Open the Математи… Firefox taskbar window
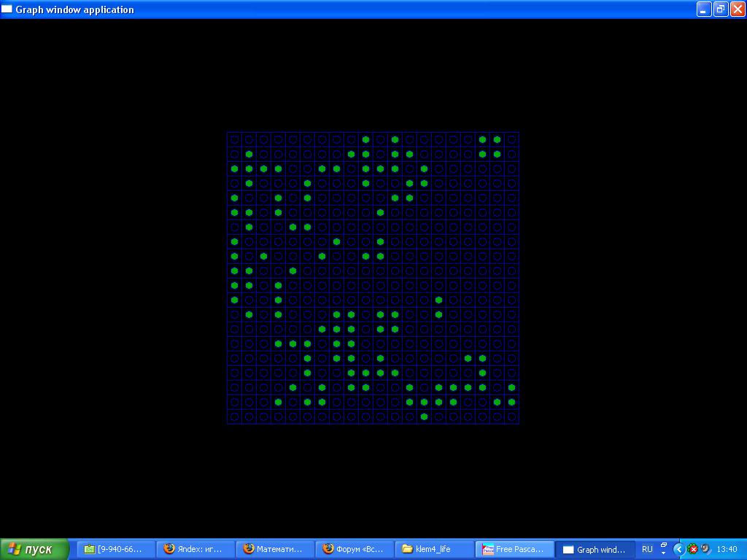This screenshot has width=747, height=560. pos(274,549)
